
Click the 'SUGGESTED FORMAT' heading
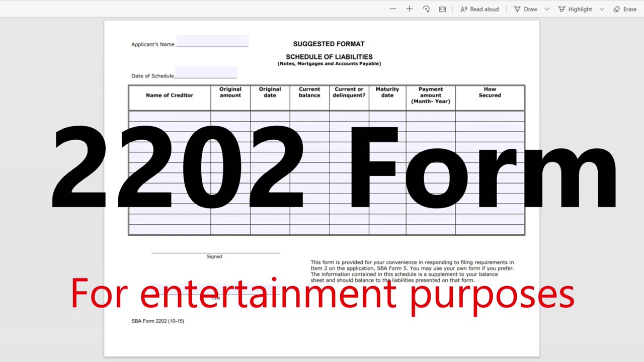(329, 44)
